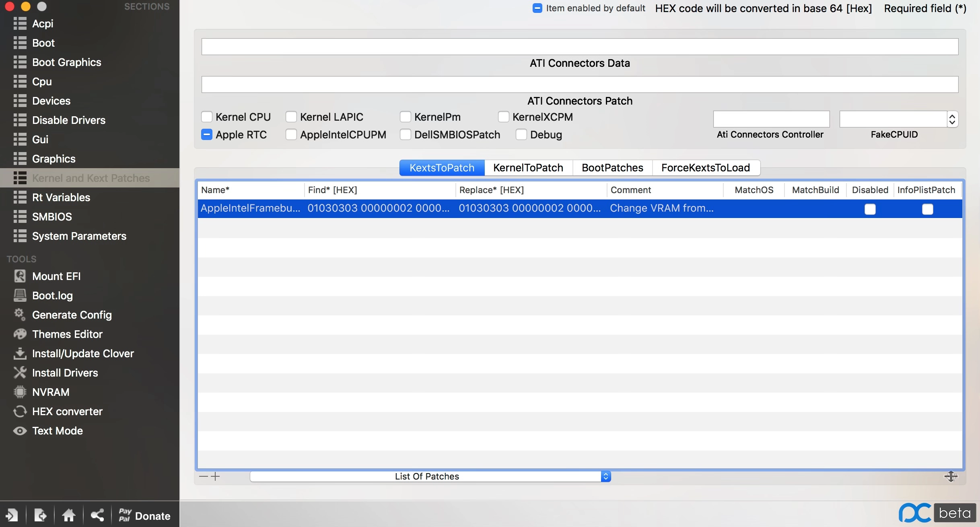The height and width of the screenshot is (527, 980).
Task: Click the HEX converter refresh icon
Action: pos(20,411)
